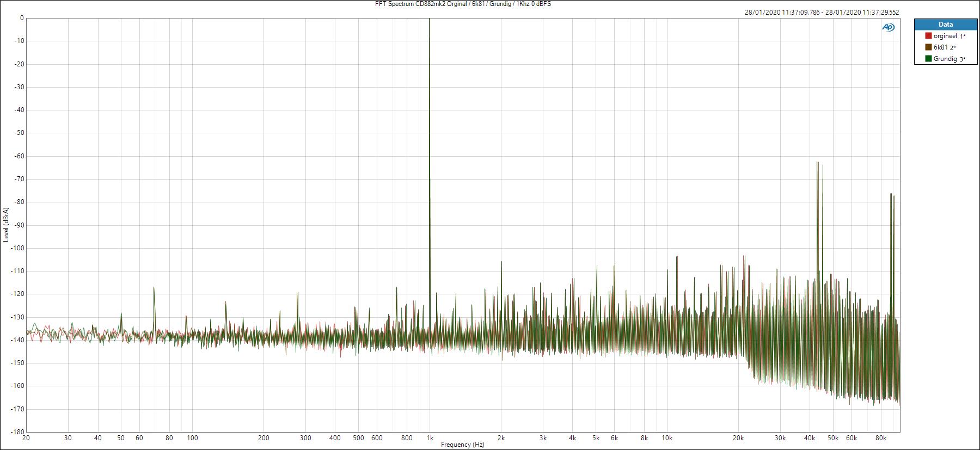980x450 pixels.
Task: Click the Level (dBrA) axis label
Action: pyautogui.click(x=6, y=224)
